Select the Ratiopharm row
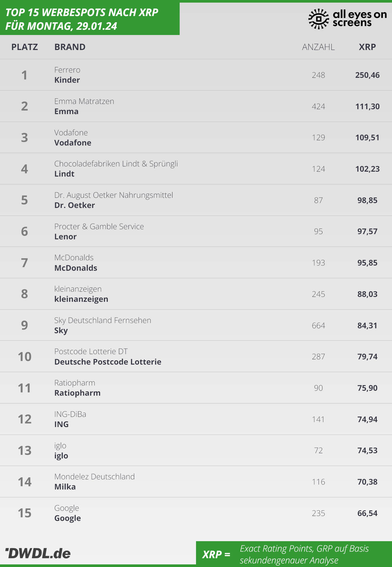 tap(196, 388)
